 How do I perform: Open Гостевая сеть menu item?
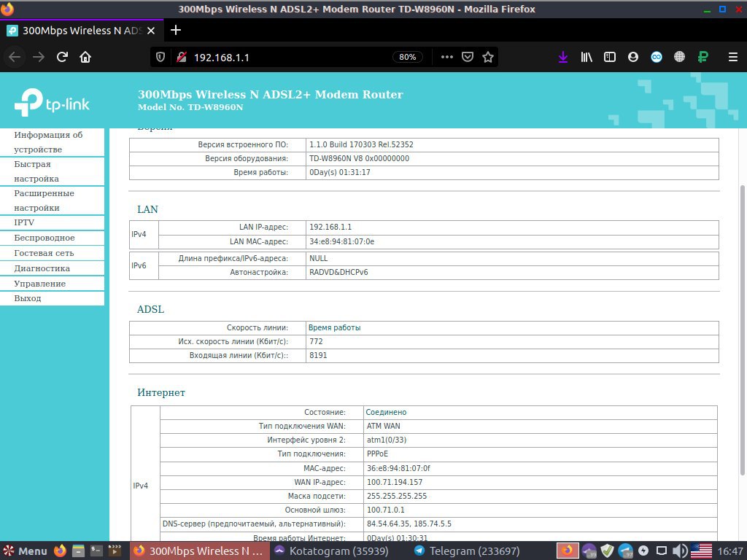[x=52, y=253]
